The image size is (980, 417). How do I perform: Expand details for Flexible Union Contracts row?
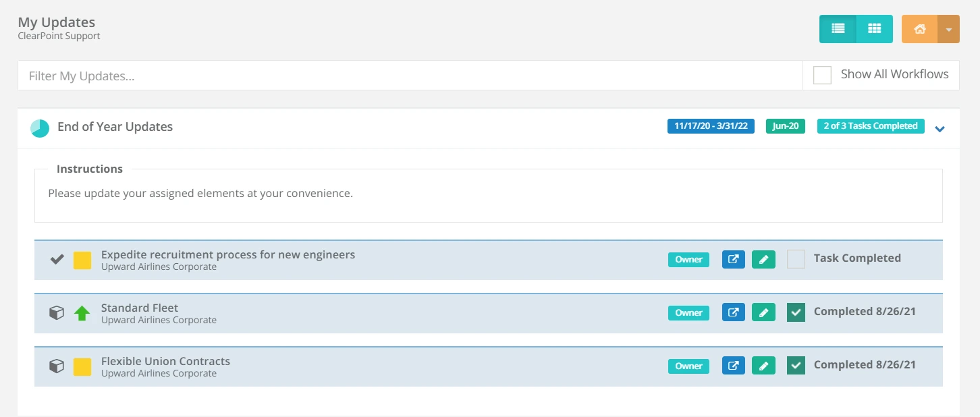(165, 360)
